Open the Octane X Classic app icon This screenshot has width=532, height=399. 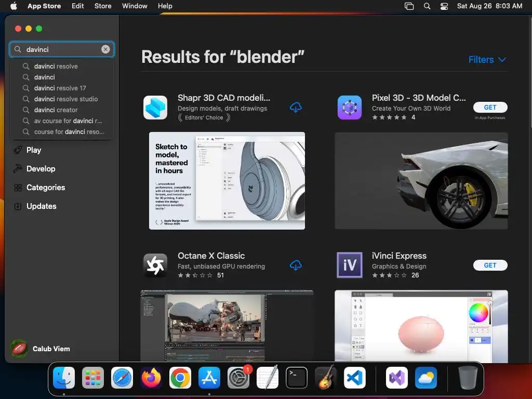(x=155, y=265)
